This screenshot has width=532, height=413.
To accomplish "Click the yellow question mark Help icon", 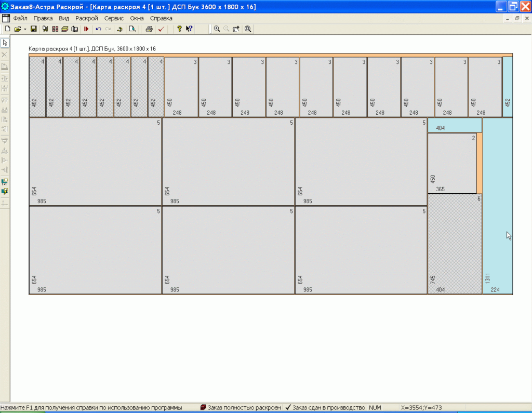I will (x=179, y=29).
